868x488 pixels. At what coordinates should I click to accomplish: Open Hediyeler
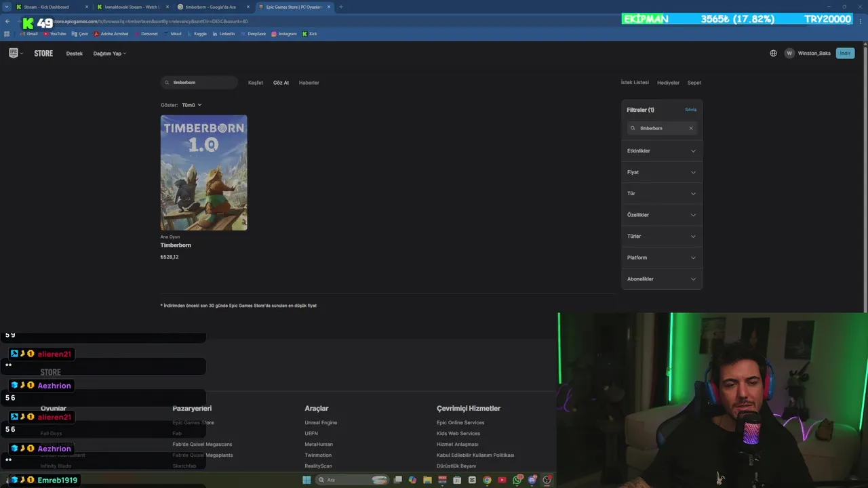[668, 83]
